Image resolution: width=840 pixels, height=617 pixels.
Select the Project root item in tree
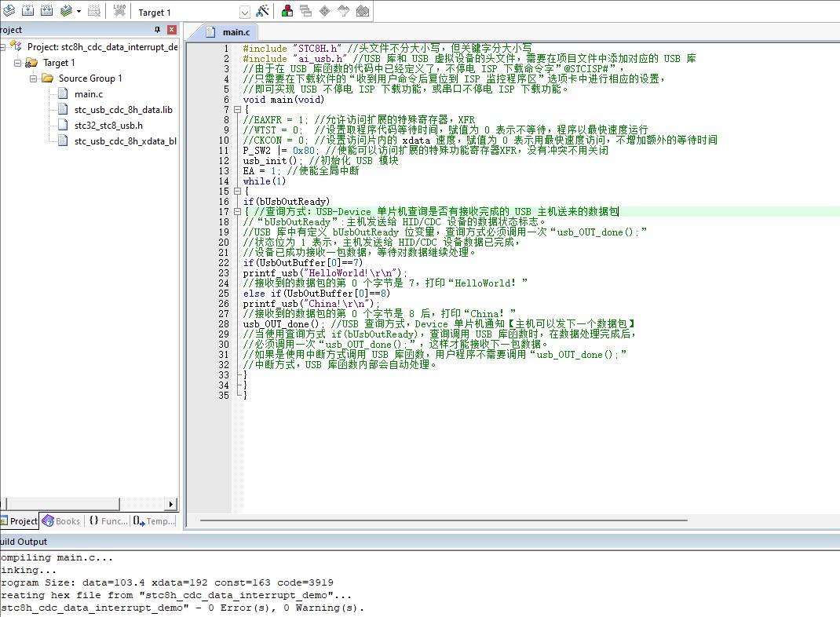click(x=102, y=47)
